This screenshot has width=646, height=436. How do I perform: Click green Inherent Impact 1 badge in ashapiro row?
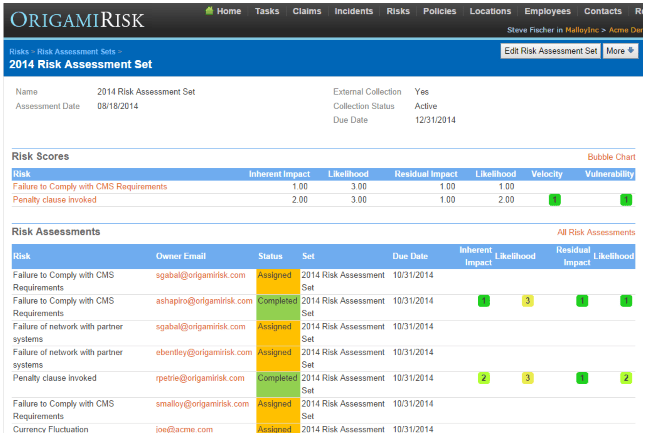pyautogui.click(x=484, y=301)
